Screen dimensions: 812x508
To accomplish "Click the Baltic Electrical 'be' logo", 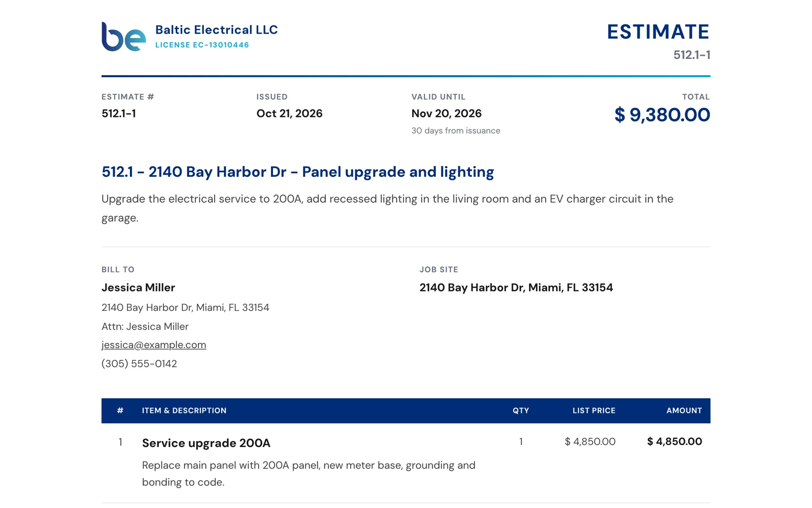I will click(x=124, y=37).
